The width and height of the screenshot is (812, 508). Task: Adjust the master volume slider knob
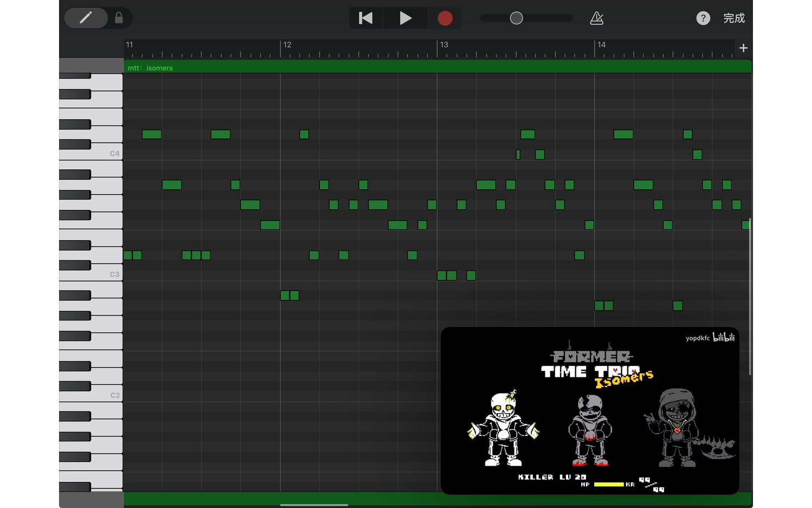click(517, 18)
